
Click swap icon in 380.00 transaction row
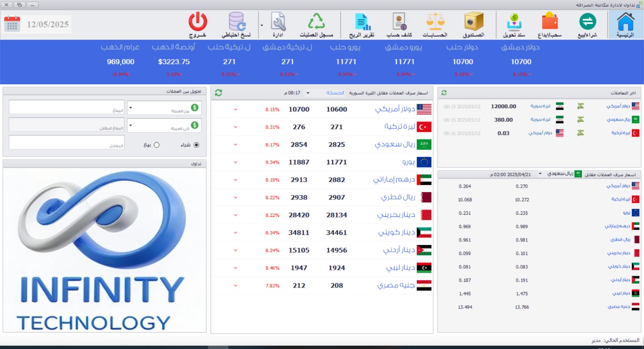(x=580, y=120)
